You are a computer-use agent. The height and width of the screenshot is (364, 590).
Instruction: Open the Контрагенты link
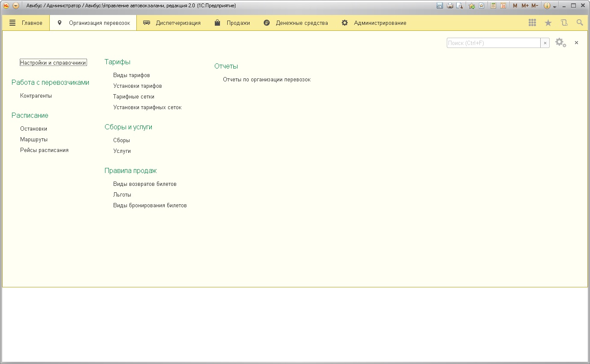coord(36,96)
